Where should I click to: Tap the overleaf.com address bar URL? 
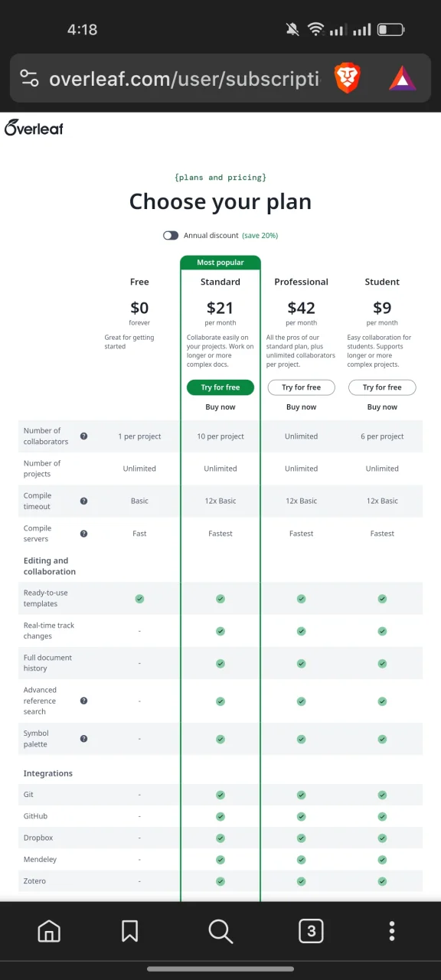coord(184,78)
